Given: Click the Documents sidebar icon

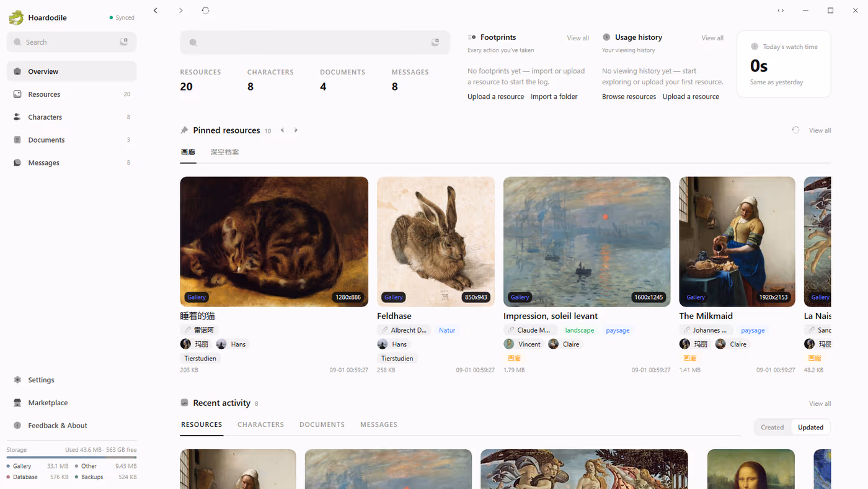Looking at the screenshot, I should pos(17,140).
